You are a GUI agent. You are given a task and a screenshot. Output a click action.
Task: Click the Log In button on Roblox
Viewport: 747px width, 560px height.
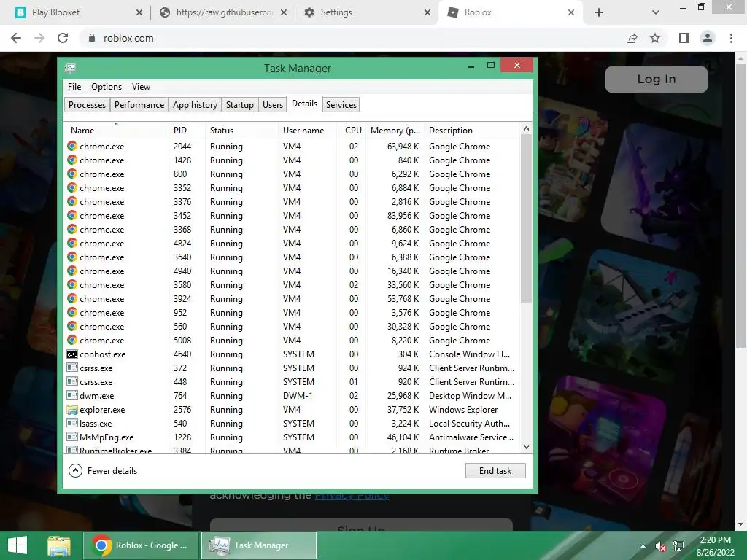coord(657,79)
